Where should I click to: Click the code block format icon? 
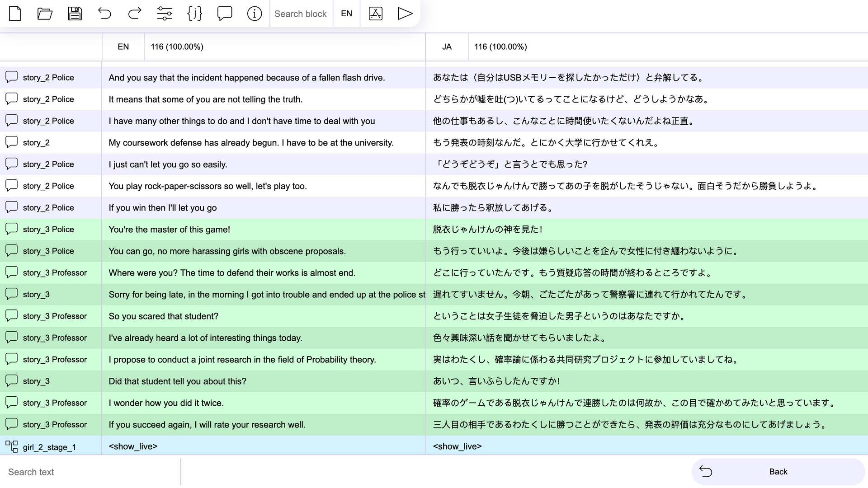(195, 13)
